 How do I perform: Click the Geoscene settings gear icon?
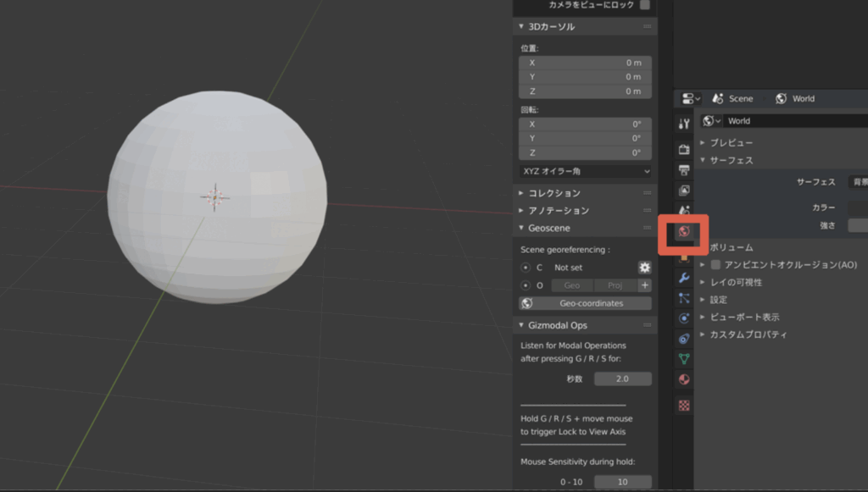644,268
